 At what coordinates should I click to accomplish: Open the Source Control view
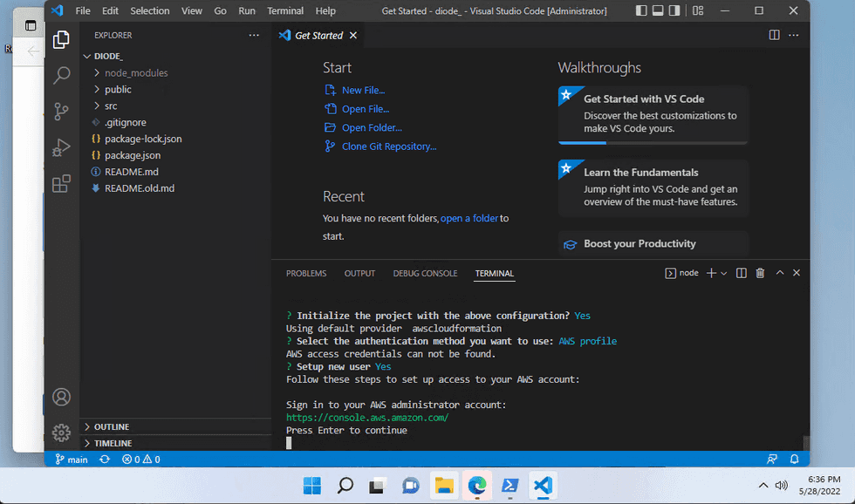(x=61, y=111)
